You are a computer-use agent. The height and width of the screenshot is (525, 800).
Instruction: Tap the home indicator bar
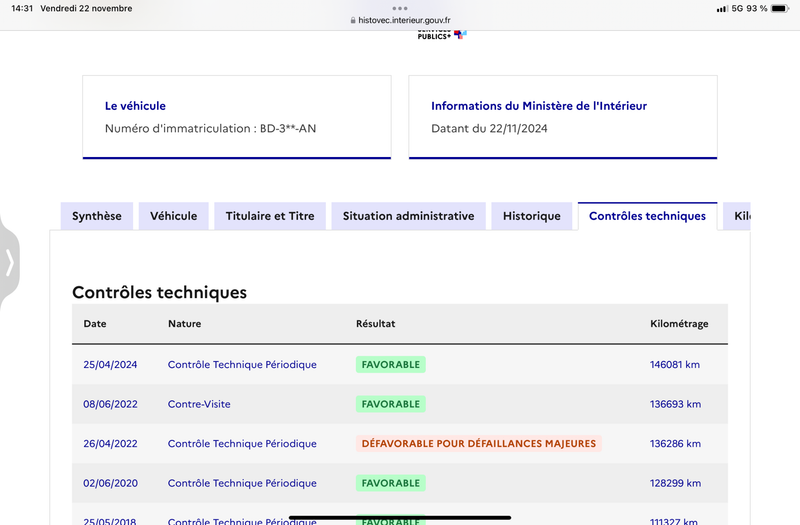(400, 517)
